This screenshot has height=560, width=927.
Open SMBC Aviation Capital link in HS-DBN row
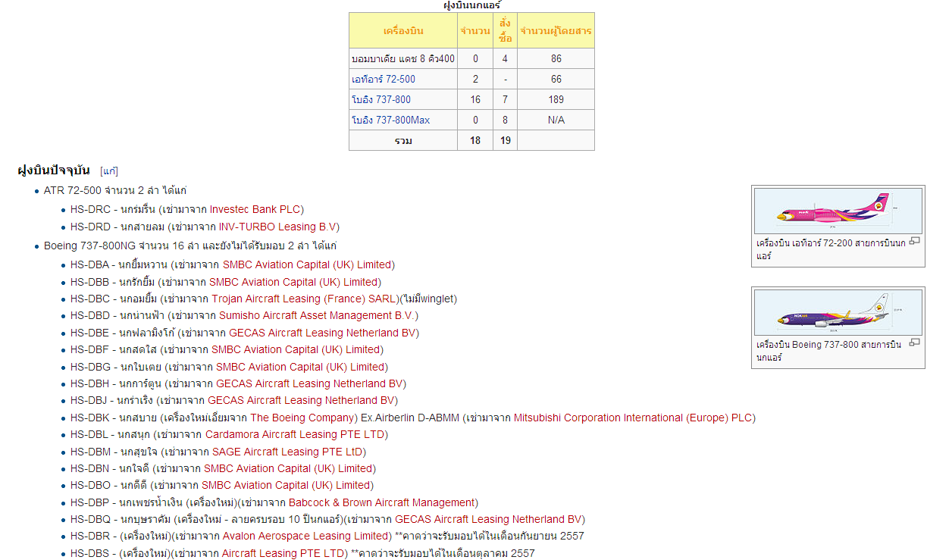(x=287, y=468)
